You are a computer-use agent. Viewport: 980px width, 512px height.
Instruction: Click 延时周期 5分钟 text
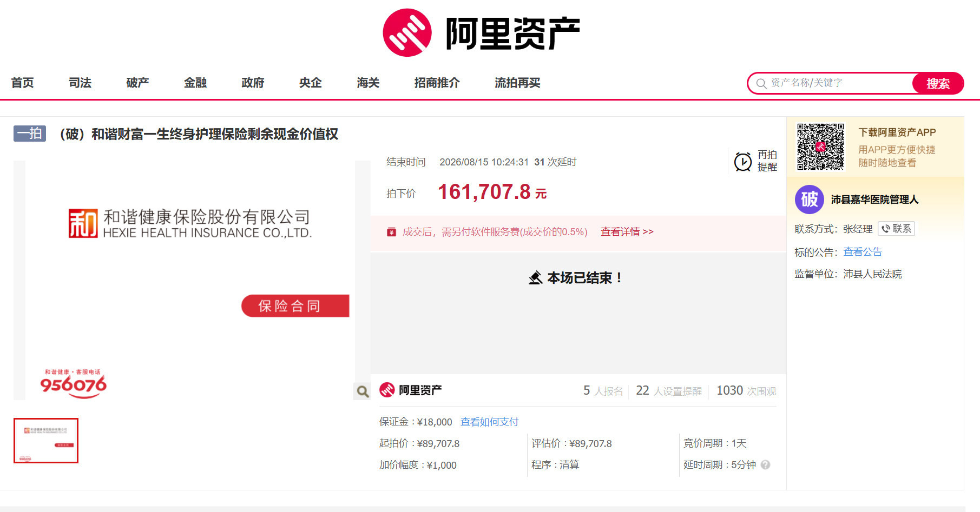720,465
